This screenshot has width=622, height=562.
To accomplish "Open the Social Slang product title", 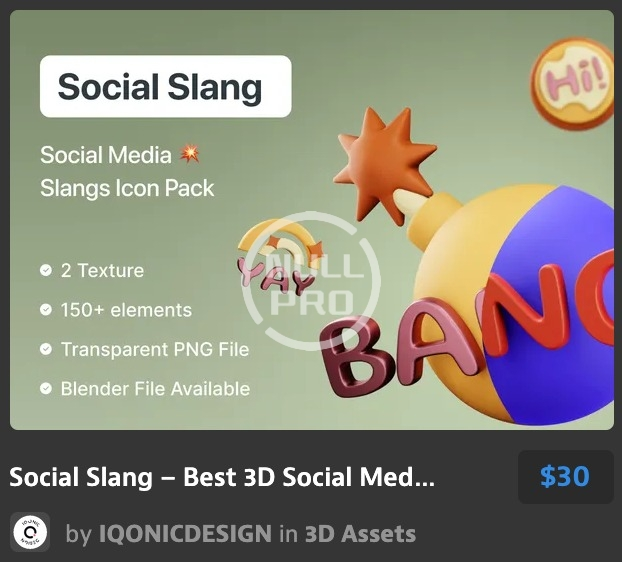I will click(x=222, y=477).
